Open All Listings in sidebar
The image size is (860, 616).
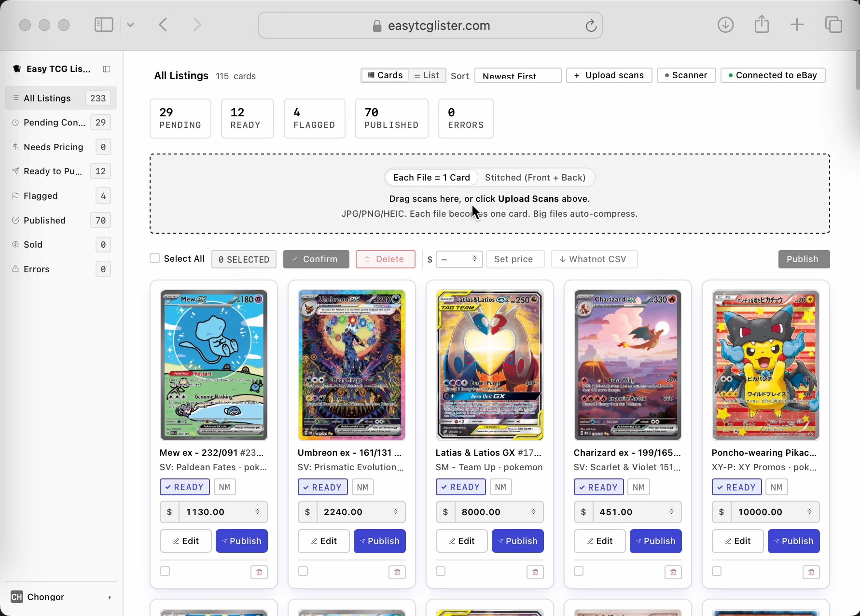(61, 98)
